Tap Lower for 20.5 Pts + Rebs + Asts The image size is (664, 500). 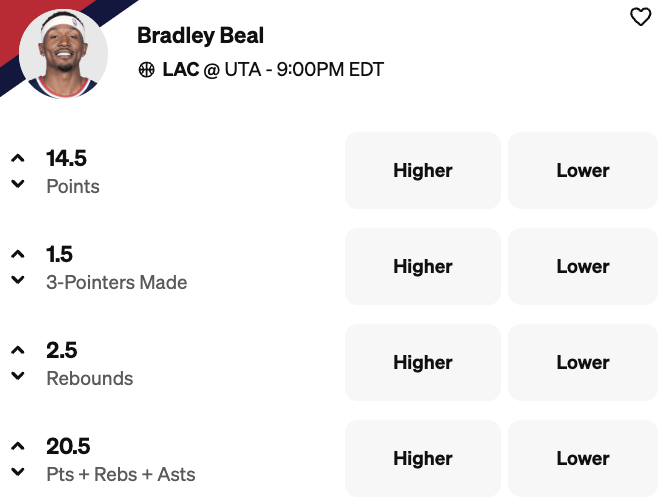(x=583, y=459)
